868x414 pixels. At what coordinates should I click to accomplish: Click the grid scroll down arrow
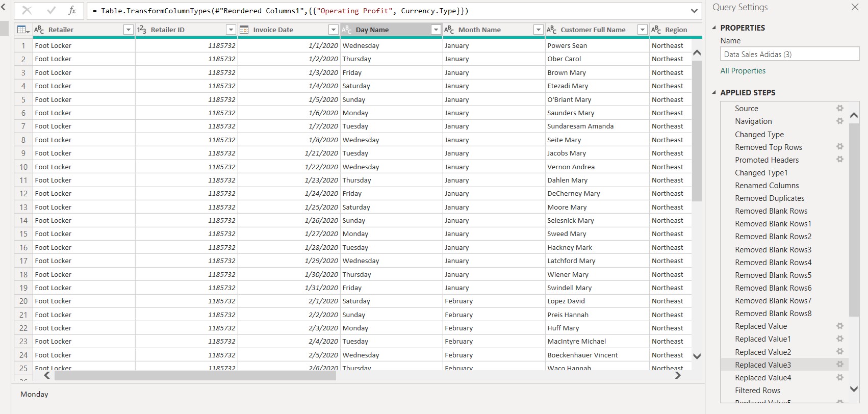pyautogui.click(x=697, y=356)
